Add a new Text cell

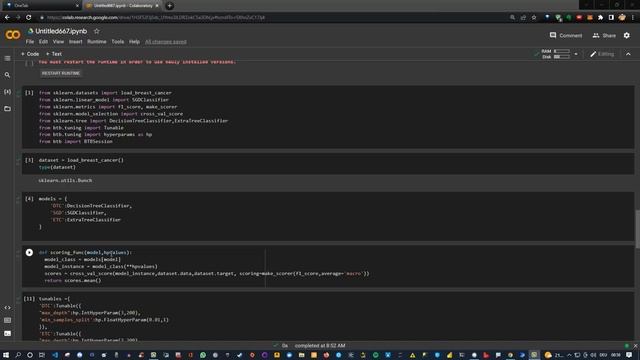point(54,54)
